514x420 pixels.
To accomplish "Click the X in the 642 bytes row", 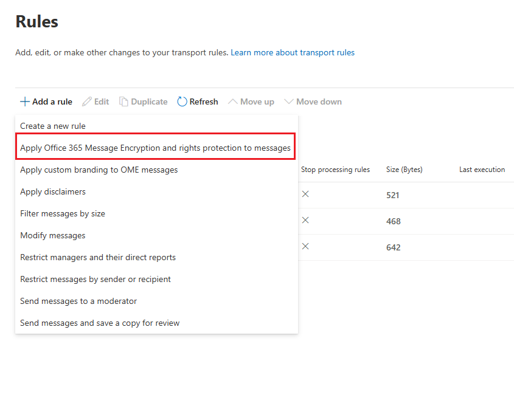I will coord(305,246).
